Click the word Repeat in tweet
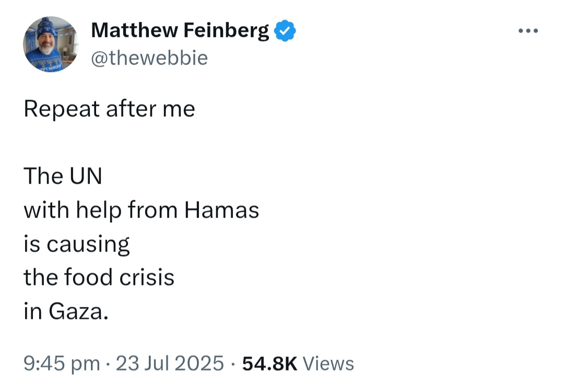The image size is (564, 392). (62, 109)
